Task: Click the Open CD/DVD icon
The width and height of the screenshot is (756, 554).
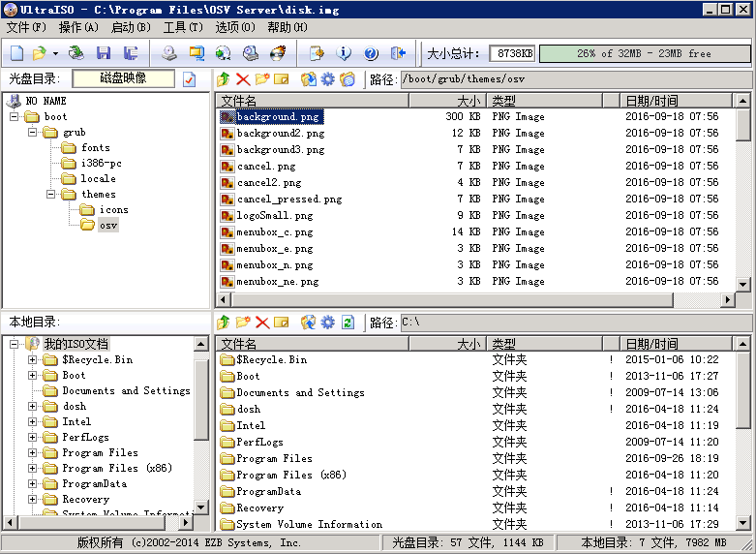Action: coord(76,53)
